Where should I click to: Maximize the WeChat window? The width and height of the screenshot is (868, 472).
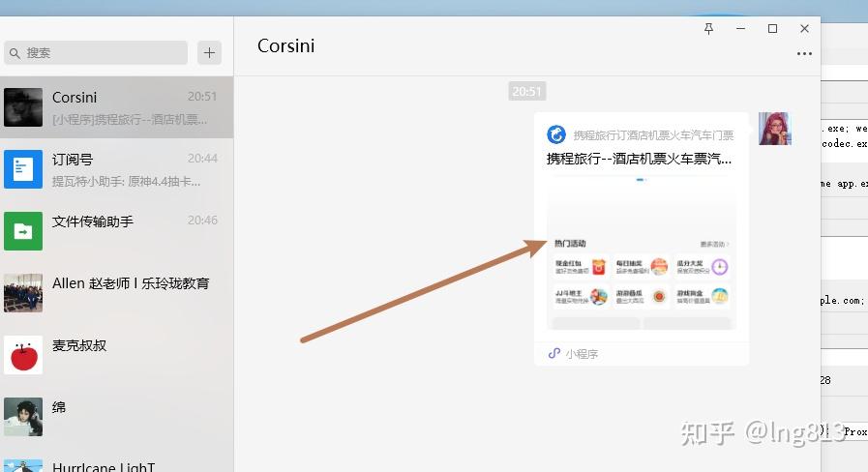click(773, 29)
